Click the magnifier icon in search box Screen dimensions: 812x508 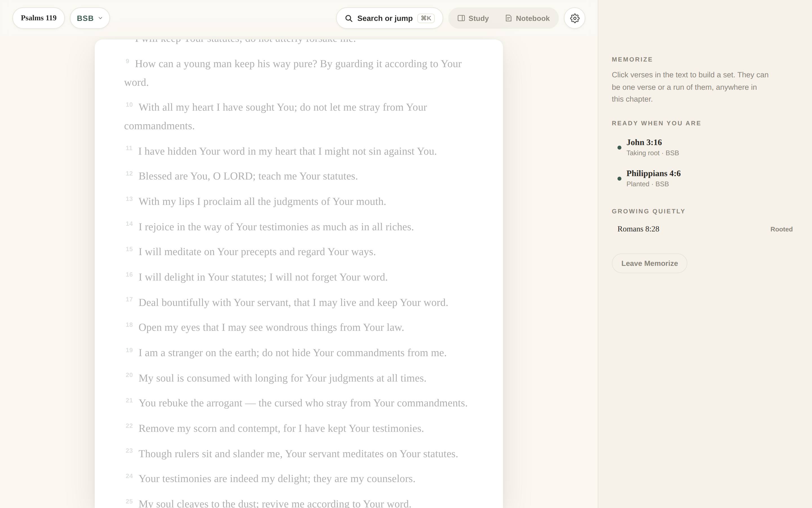(x=348, y=18)
